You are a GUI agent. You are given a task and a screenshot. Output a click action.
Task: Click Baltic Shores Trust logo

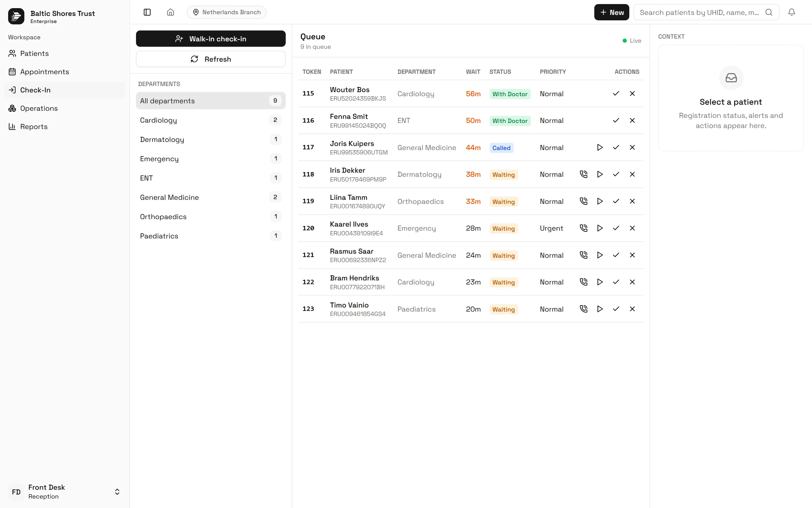(x=16, y=16)
